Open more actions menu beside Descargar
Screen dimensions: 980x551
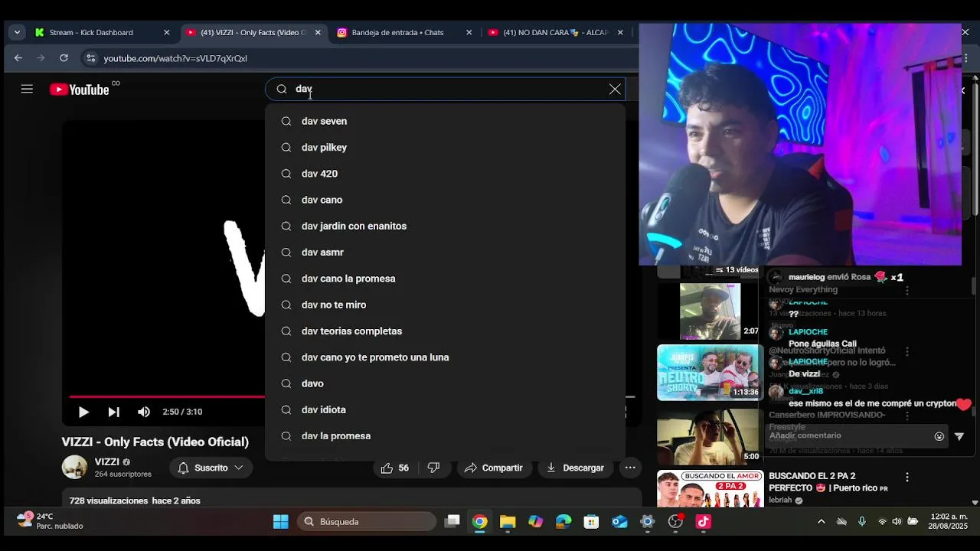630,468
